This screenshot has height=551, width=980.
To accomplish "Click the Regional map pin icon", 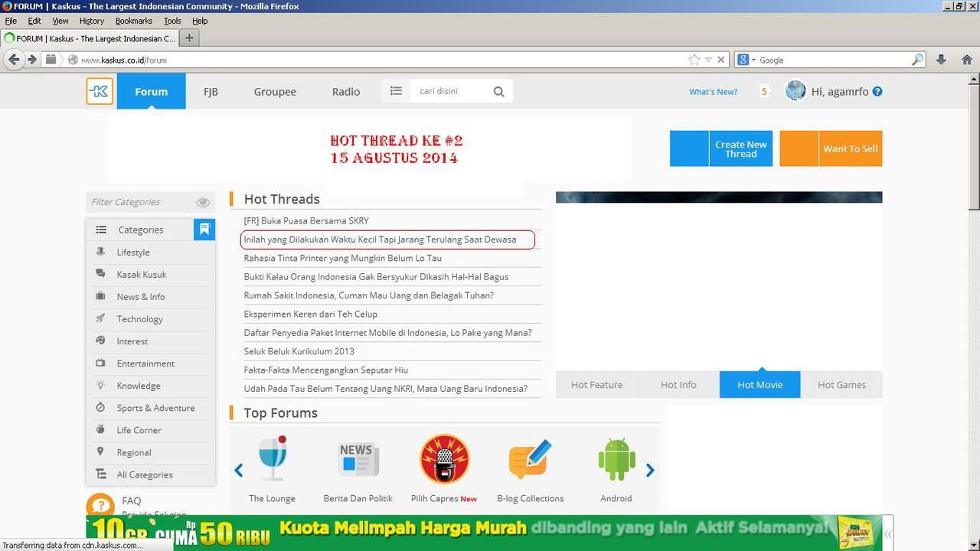I will (x=100, y=452).
